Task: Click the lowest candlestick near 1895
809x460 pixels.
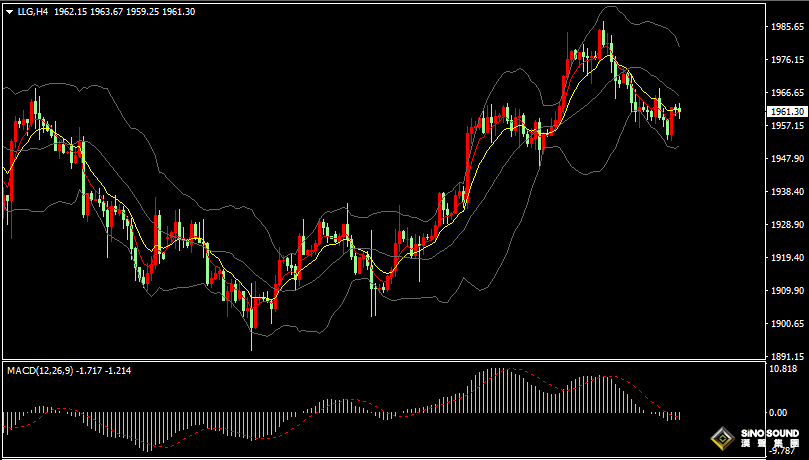Action: (x=252, y=315)
